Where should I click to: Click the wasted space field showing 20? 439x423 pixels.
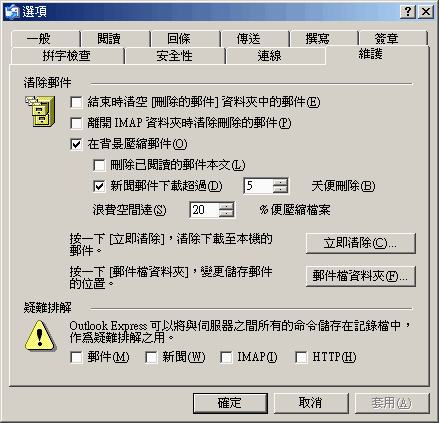coord(204,210)
